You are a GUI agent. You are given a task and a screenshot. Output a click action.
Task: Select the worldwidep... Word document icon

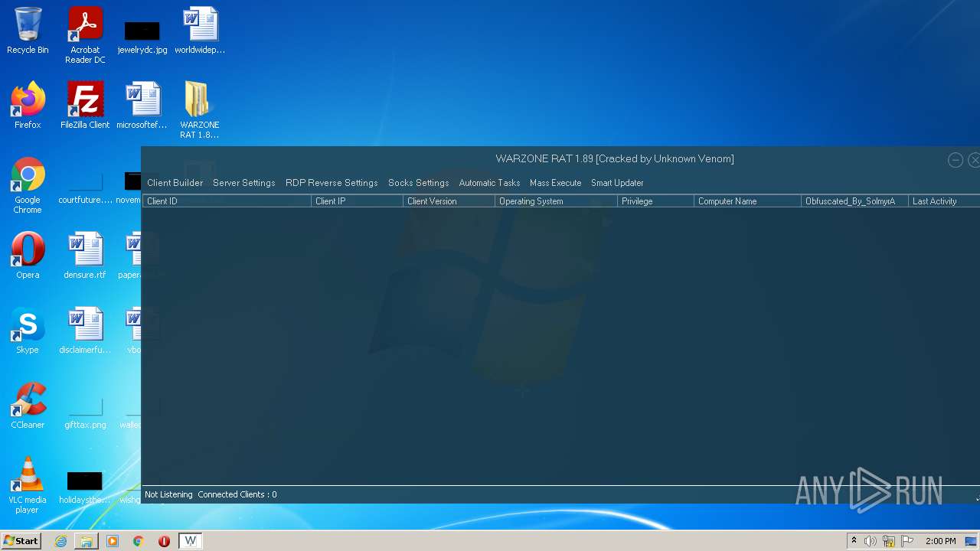coord(200,31)
